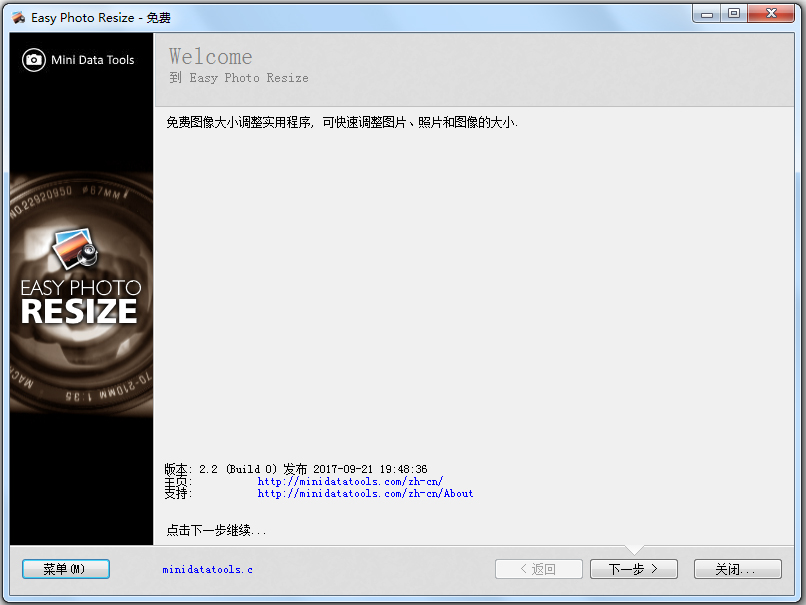Screen dimensions: 806x605
Task: Click the 主页: label
Action: pos(178,482)
